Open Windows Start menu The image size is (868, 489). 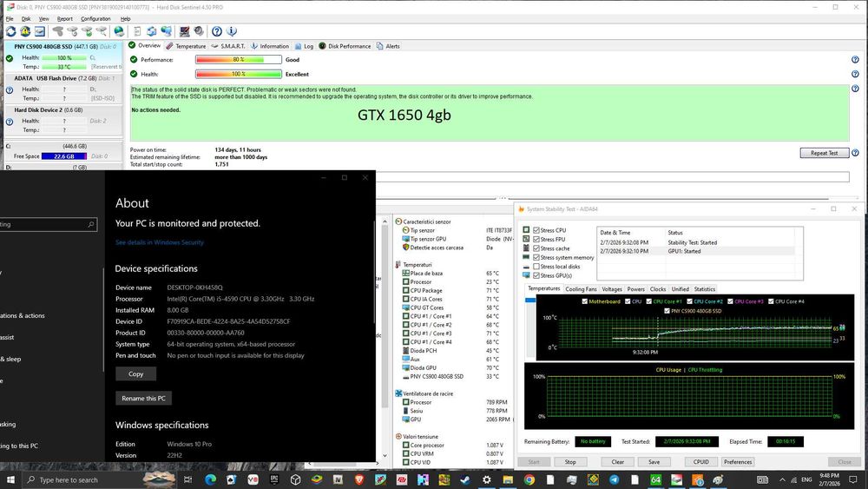click(x=10, y=479)
